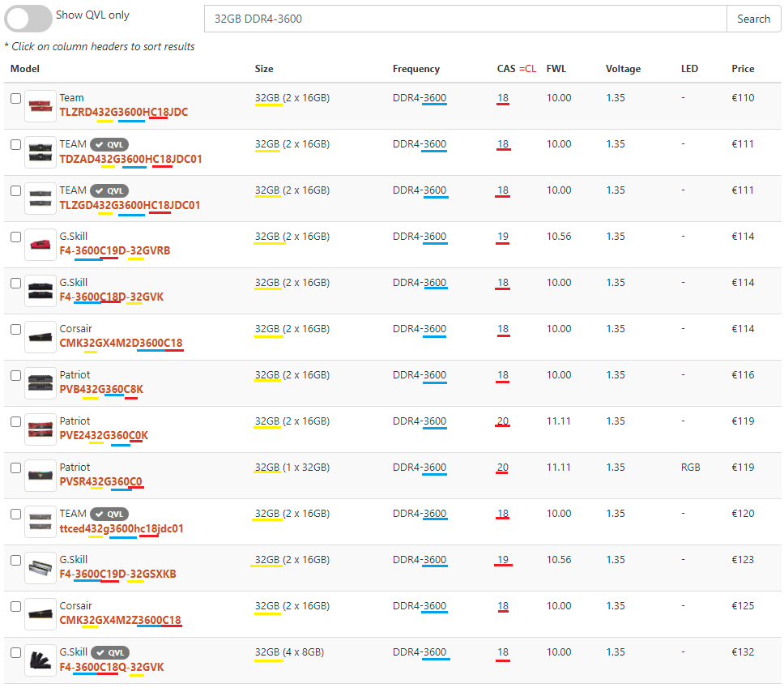Sort results by Price column header
Viewport: 784px width, 692px height.
tap(743, 69)
